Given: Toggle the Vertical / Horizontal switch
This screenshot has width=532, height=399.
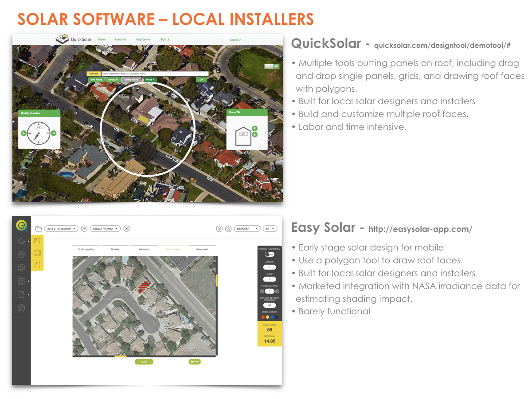Looking at the screenshot, I should 269,254.
